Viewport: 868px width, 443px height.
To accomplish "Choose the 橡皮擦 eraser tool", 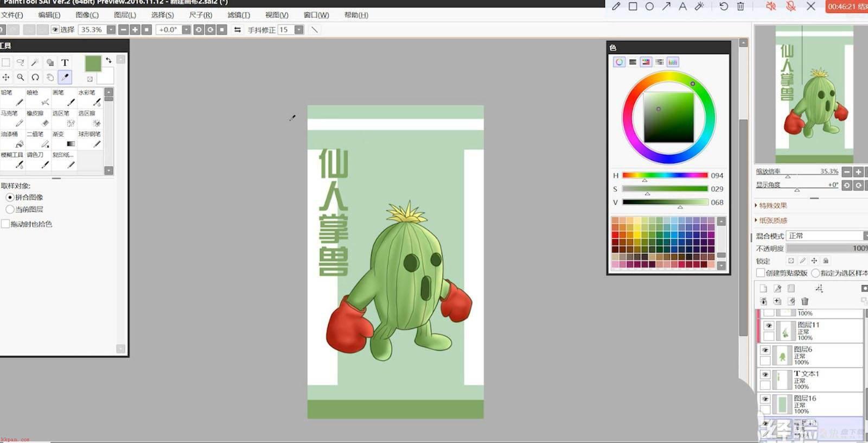I will point(39,118).
